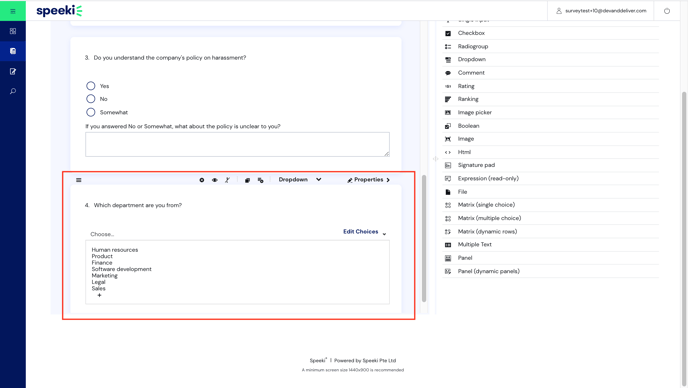Click the Legal choice
688x388 pixels.
(x=98, y=282)
